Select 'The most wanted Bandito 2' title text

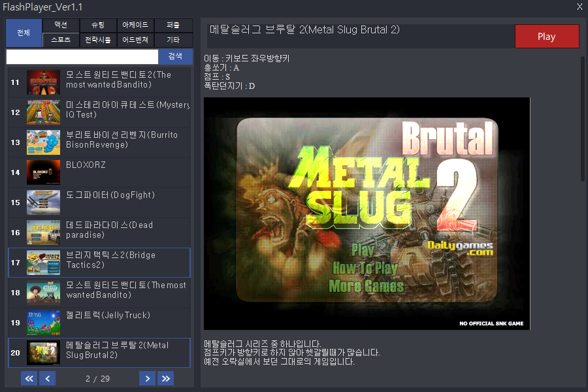[x=118, y=80]
